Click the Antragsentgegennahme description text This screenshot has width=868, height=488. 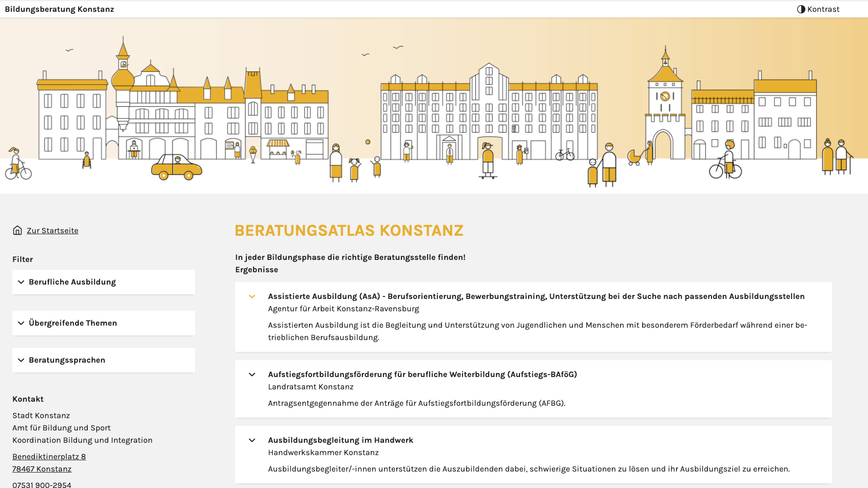click(417, 403)
